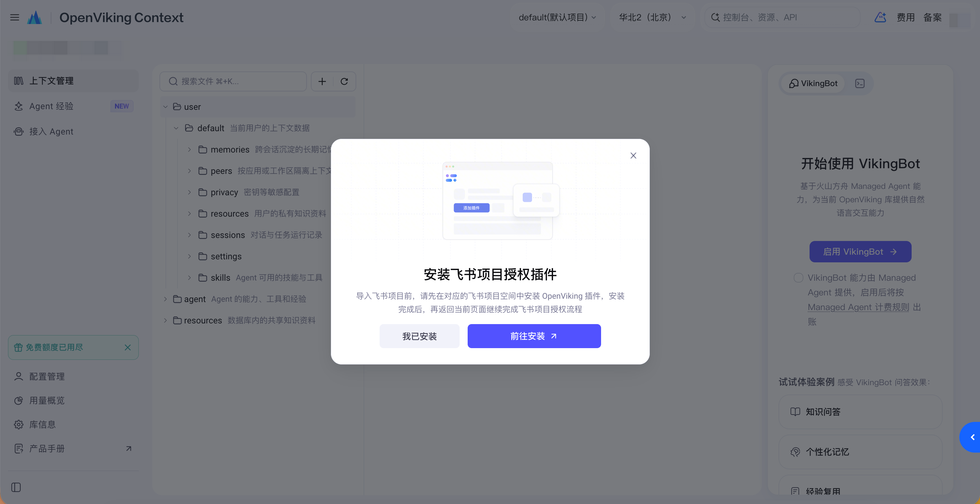Open the 华北2（北京）region dropdown
Viewport: 980px width, 504px height.
(652, 17)
